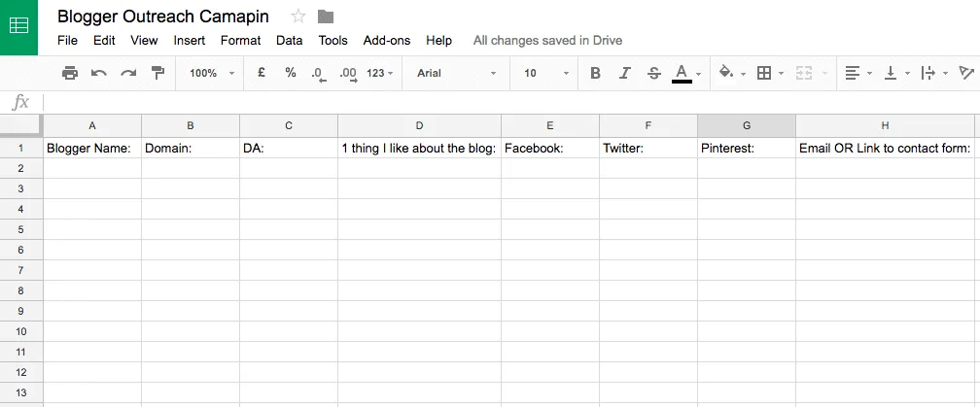
Task: Select '1 thing I like about the blog:' cell
Action: [x=419, y=148]
